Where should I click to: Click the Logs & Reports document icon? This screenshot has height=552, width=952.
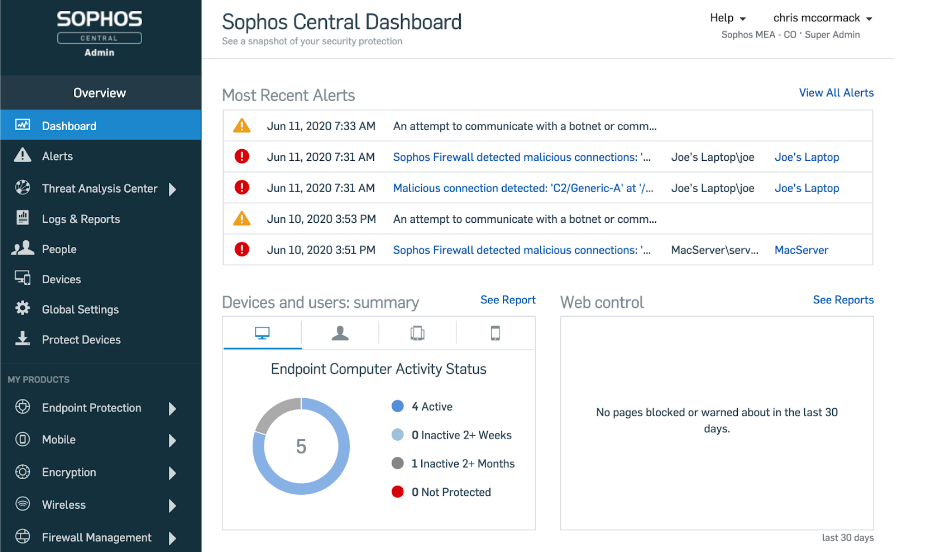tap(22, 217)
